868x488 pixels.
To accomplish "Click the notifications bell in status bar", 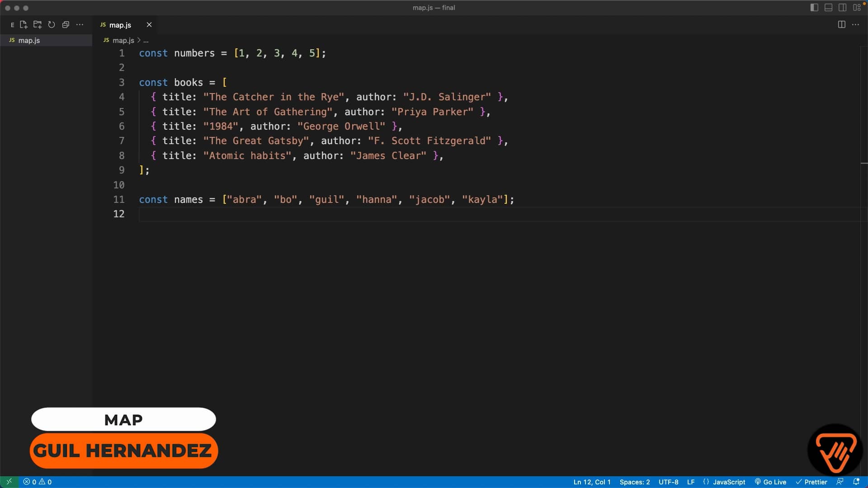I will tap(856, 482).
